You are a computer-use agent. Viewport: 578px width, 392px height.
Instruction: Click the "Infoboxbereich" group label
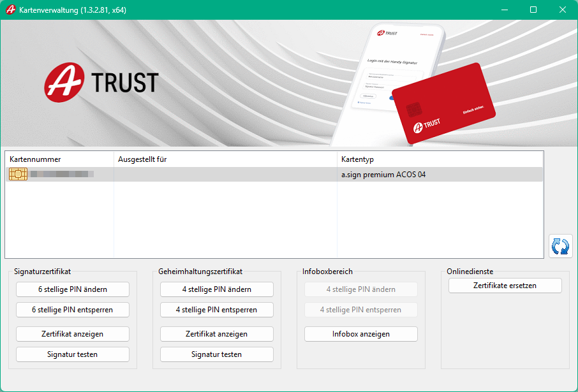pyautogui.click(x=327, y=272)
